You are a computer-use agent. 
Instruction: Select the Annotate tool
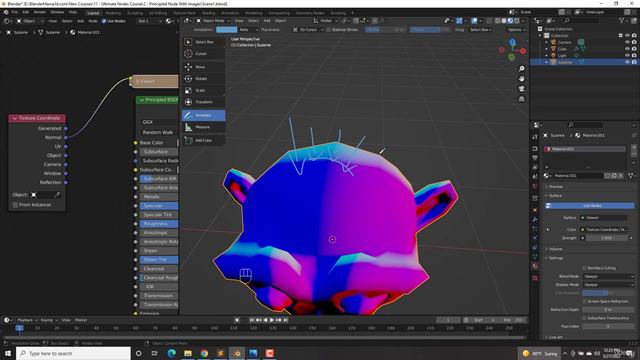click(x=203, y=115)
